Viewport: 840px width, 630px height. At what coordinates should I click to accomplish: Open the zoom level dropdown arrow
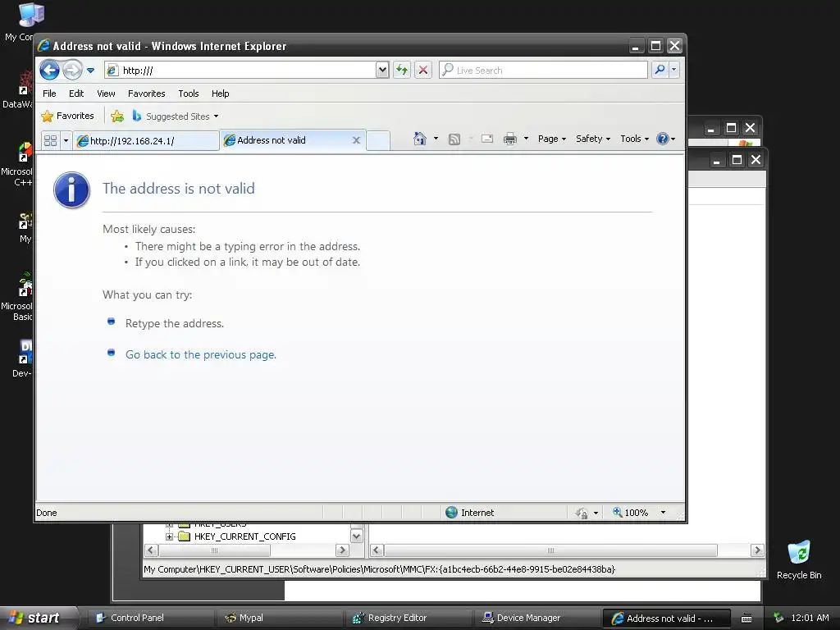(x=663, y=513)
